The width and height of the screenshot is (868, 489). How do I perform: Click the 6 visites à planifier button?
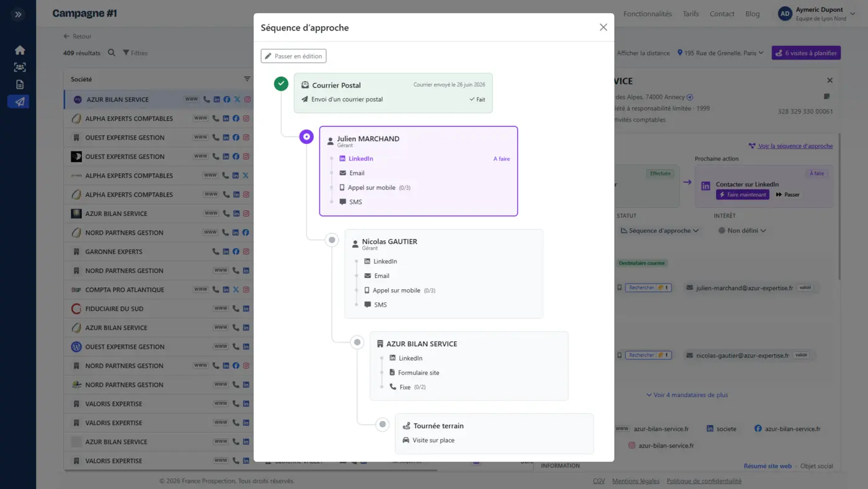pos(806,53)
